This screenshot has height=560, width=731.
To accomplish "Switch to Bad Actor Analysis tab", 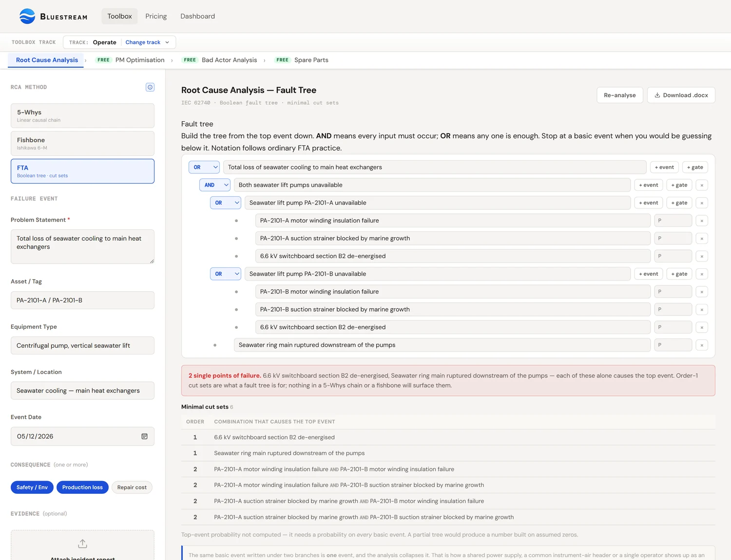I will [x=219, y=60].
